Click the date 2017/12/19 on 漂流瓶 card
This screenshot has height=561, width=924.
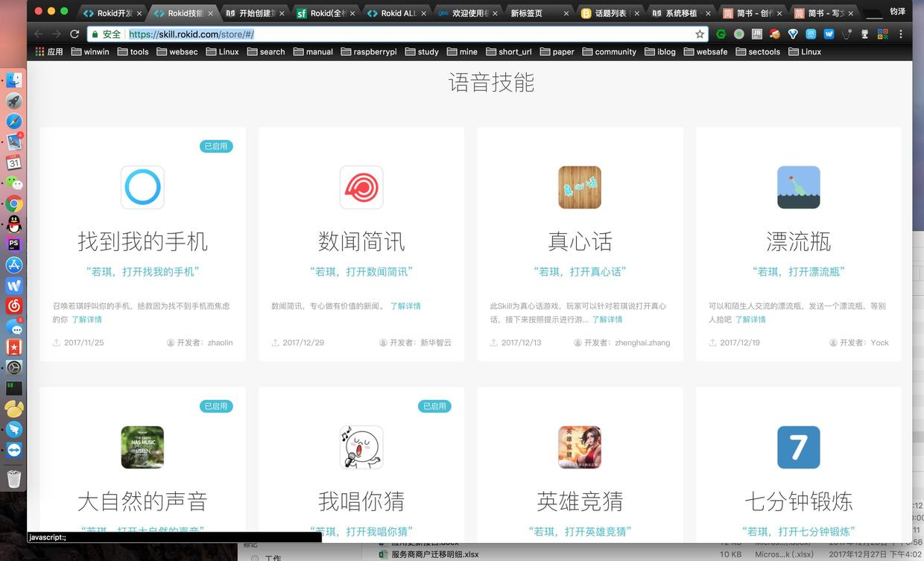(x=740, y=343)
